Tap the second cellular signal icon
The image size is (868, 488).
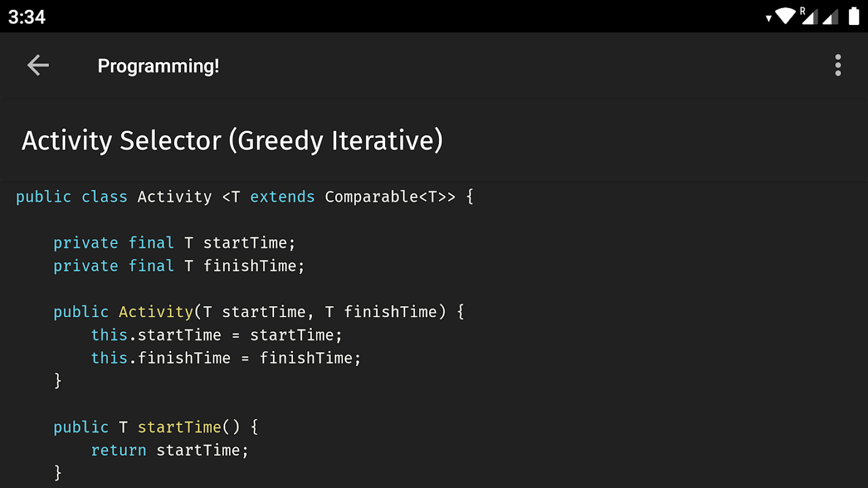(830, 17)
